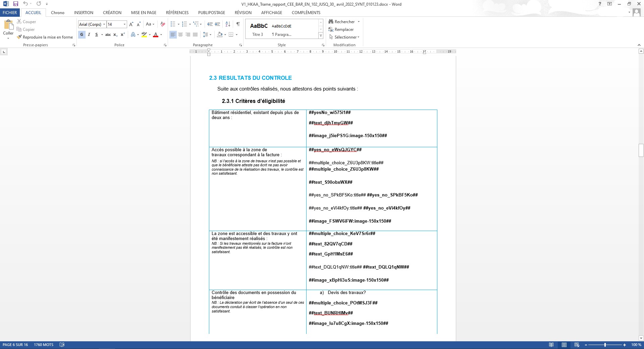Open the INSERTION ribbon tab
The height and width of the screenshot is (349, 644).
84,13
